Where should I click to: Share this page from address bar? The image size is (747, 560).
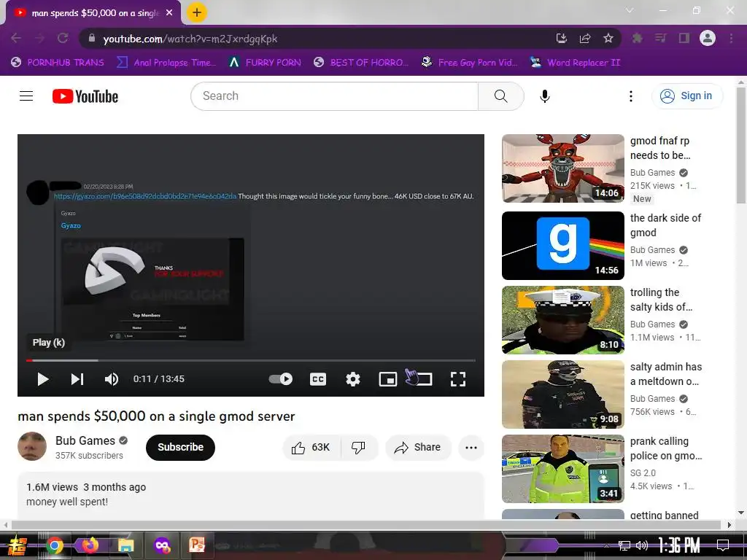585,39
